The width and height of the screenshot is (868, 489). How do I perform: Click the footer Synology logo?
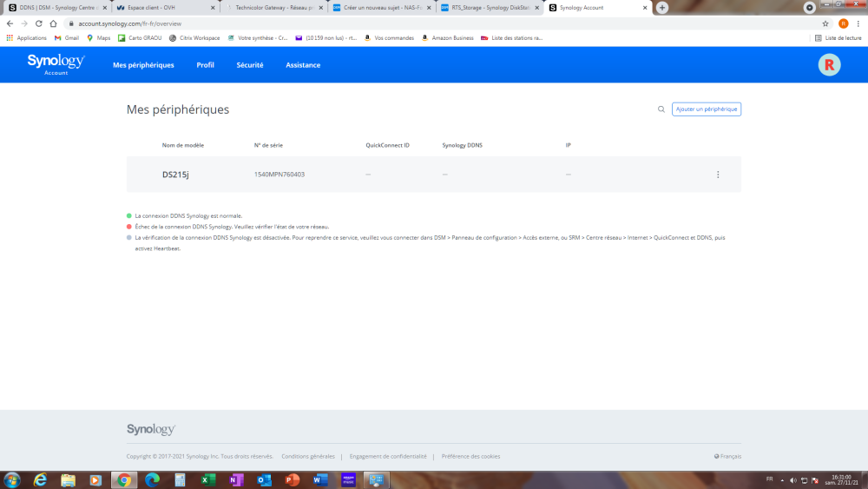[150, 429]
